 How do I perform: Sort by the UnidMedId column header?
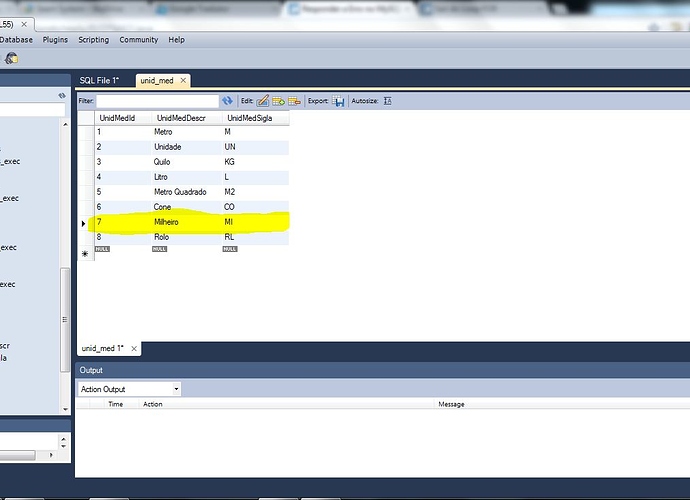point(123,118)
